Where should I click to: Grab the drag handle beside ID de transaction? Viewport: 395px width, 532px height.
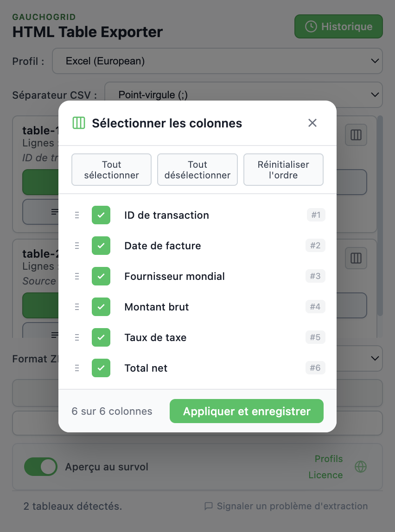[x=76, y=215]
